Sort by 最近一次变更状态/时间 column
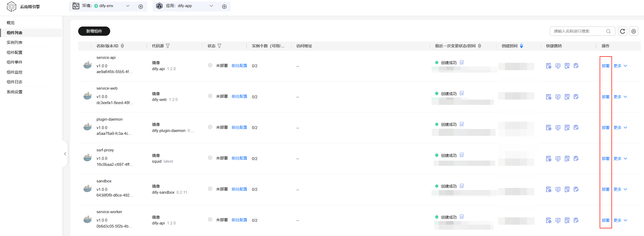The height and width of the screenshot is (236, 644). click(480, 46)
